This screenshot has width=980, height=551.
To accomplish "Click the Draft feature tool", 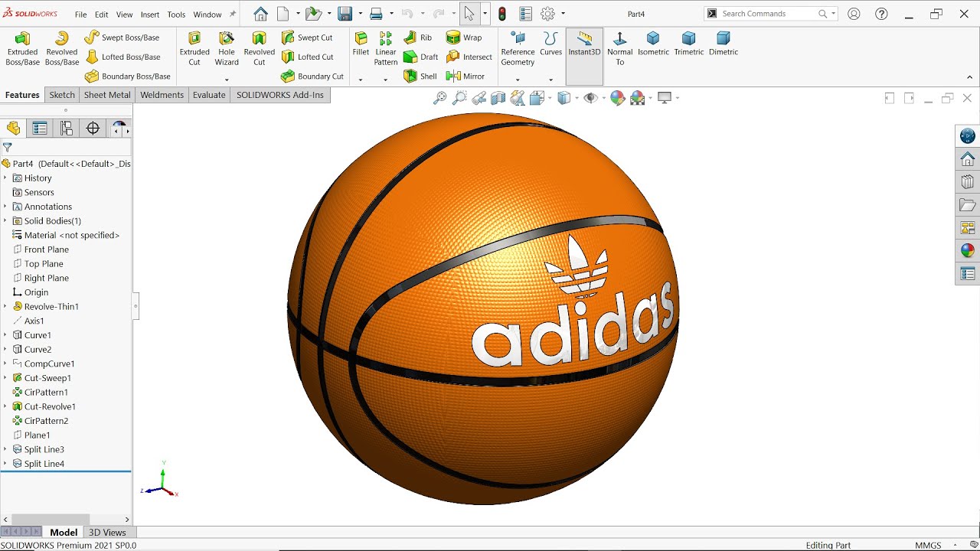I will pyautogui.click(x=420, y=57).
